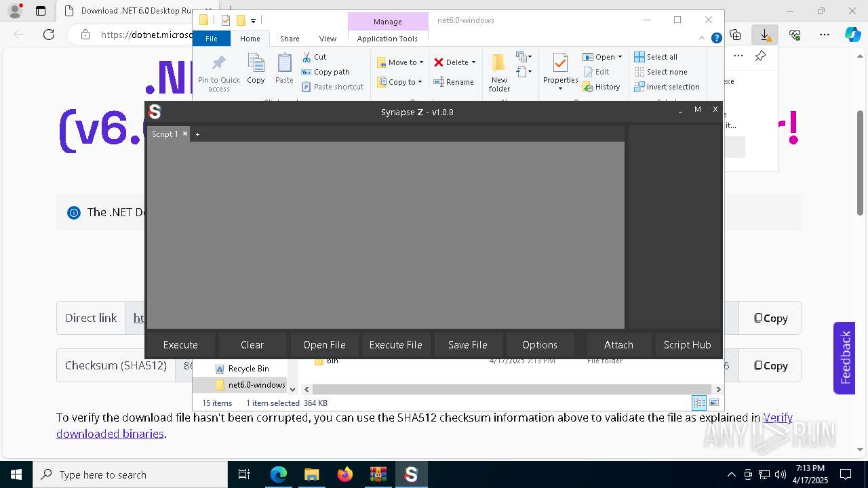Click Copy path in the ribbon

tap(325, 72)
